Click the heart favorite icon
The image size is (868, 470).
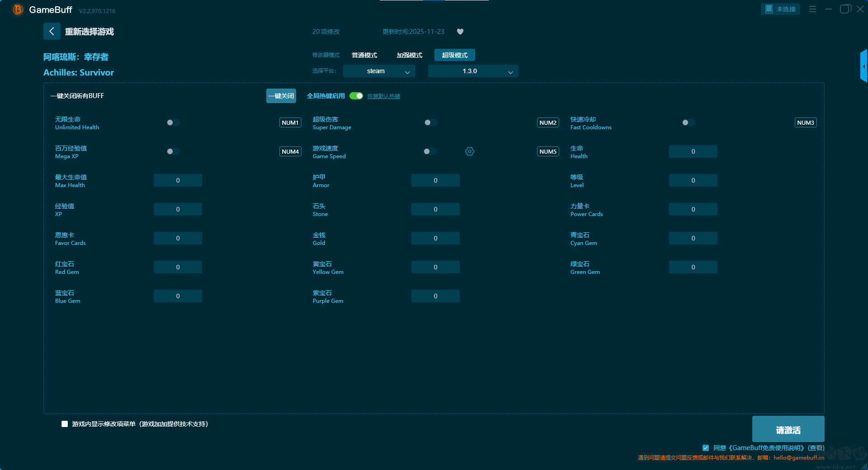(x=460, y=32)
